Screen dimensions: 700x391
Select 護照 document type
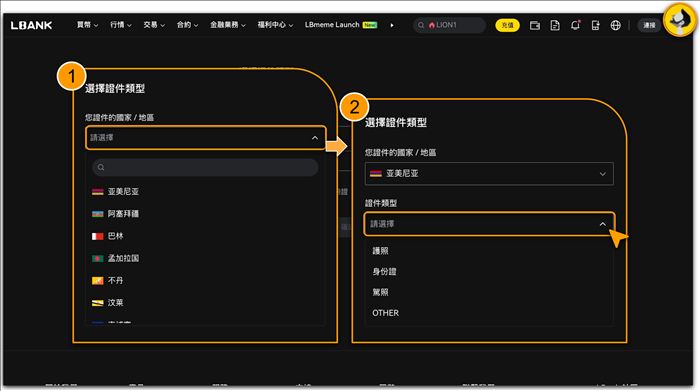point(380,251)
